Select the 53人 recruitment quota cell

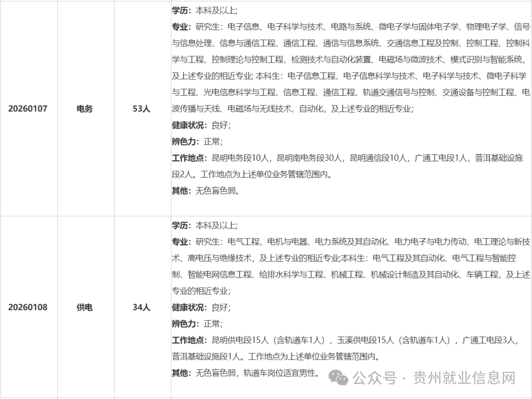(142, 109)
